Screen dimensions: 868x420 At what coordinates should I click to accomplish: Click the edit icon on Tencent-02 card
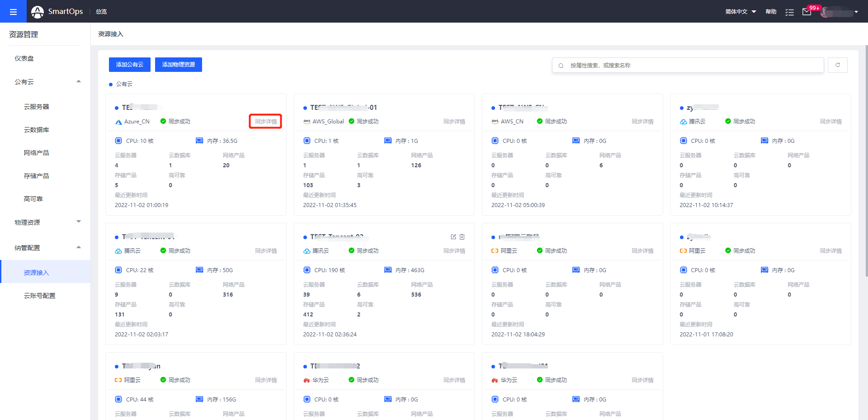(x=453, y=236)
